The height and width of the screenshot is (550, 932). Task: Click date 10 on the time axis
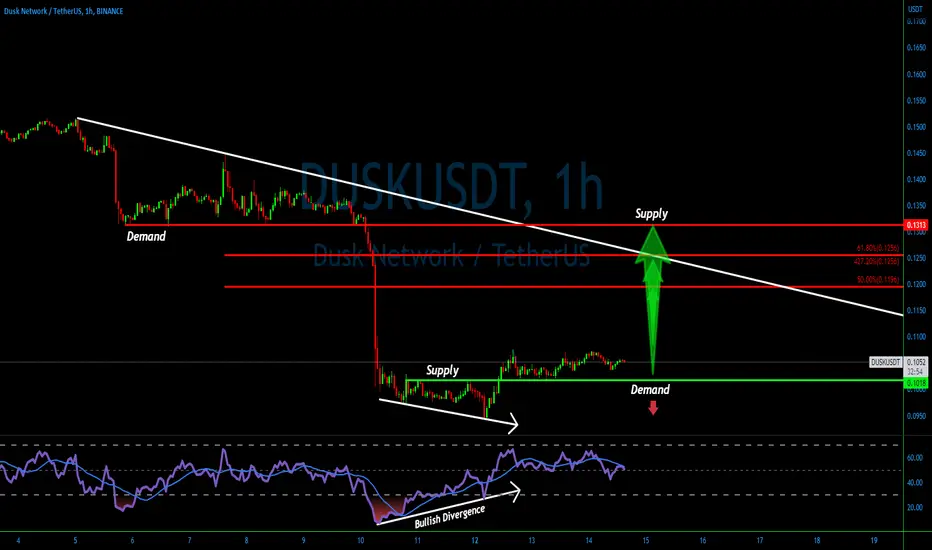coord(361,540)
